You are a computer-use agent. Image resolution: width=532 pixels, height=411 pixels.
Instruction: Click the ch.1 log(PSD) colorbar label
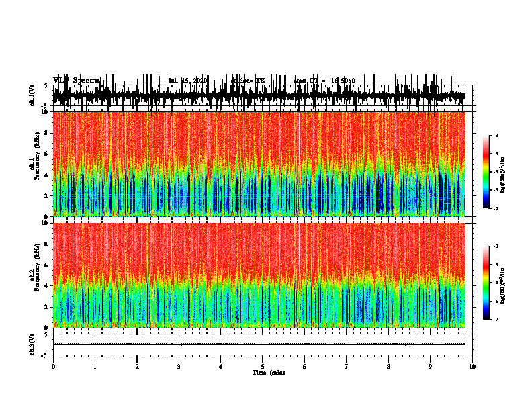tap(503, 175)
